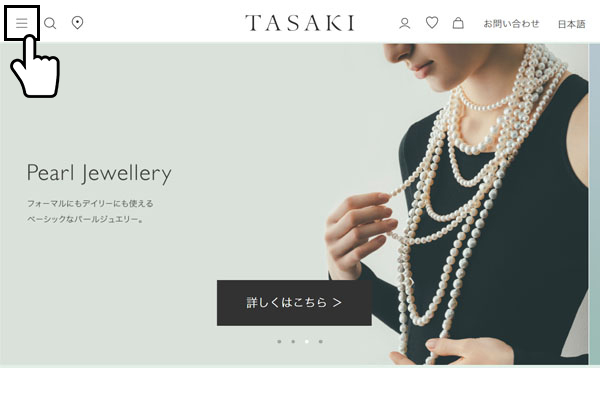Open the shopping bag icon
The height and width of the screenshot is (400, 600).
click(x=458, y=23)
